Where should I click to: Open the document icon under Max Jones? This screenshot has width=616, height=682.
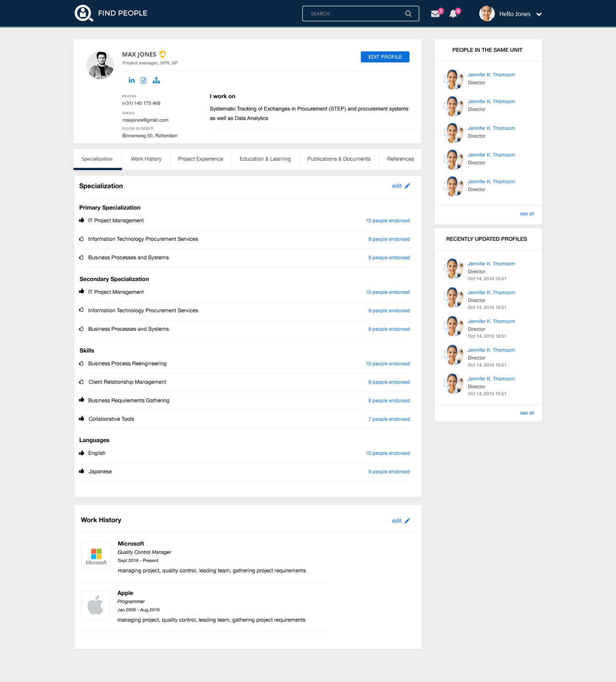[x=144, y=80]
